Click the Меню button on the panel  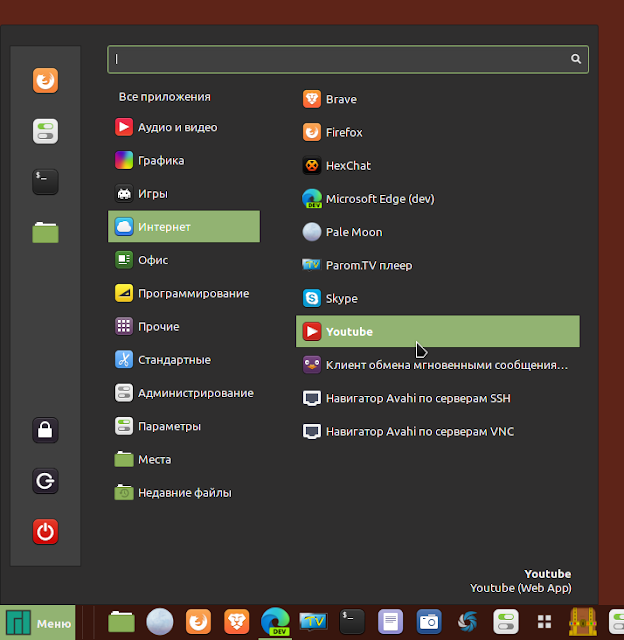[38, 623]
